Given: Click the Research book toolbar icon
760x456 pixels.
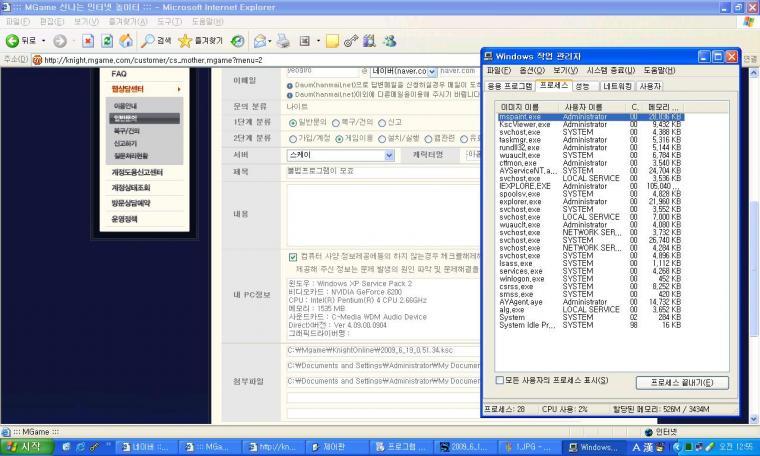Looking at the screenshot, I should point(369,41).
